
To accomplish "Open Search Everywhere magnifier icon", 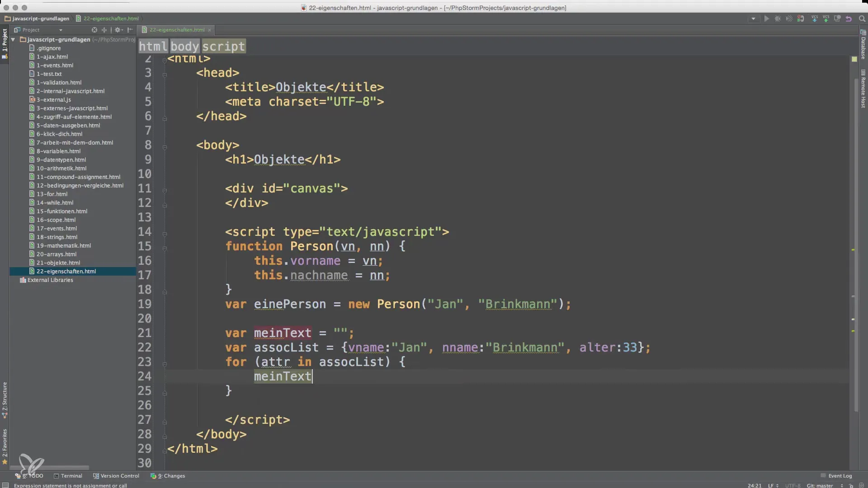I will (x=862, y=19).
